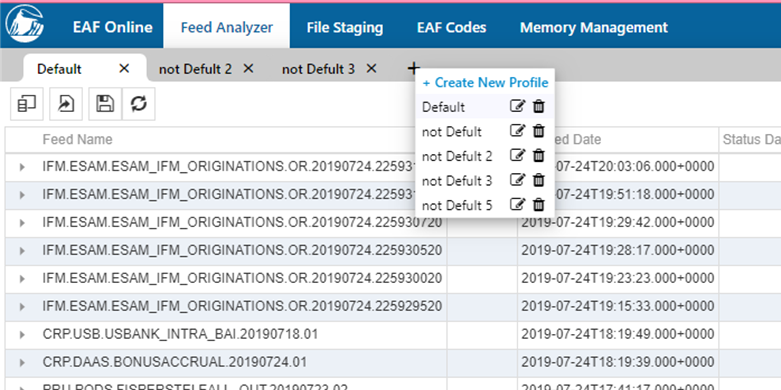The height and width of the screenshot is (390, 781).
Task: Open the column layout toolbar icon
Action: [x=26, y=104]
